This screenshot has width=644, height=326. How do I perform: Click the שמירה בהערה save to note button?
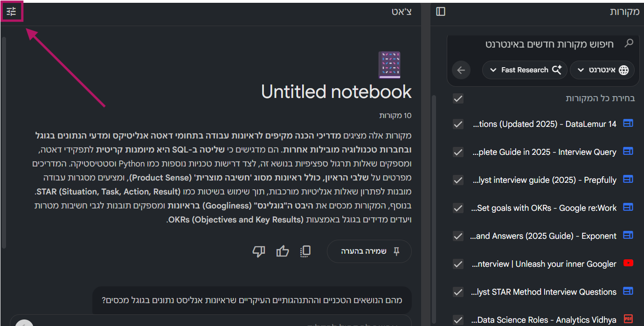click(369, 251)
